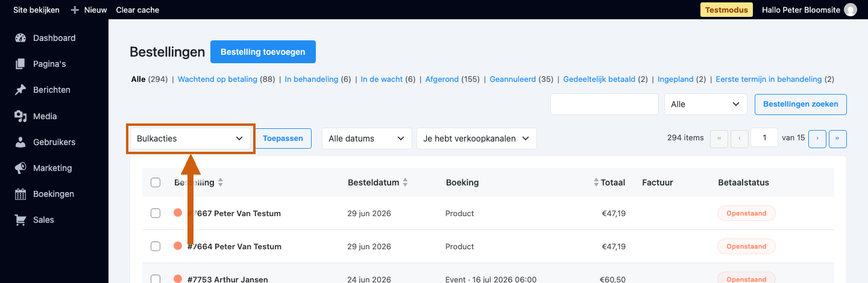Toggle the select-all orders checkbox
Image resolution: width=868 pixels, height=283 pixels.
pos(156,182)
